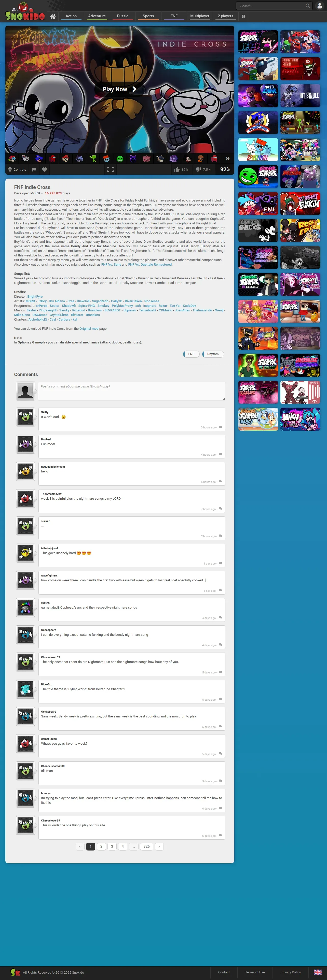Open Miku Full Week thumbnail

pos(300,419)
